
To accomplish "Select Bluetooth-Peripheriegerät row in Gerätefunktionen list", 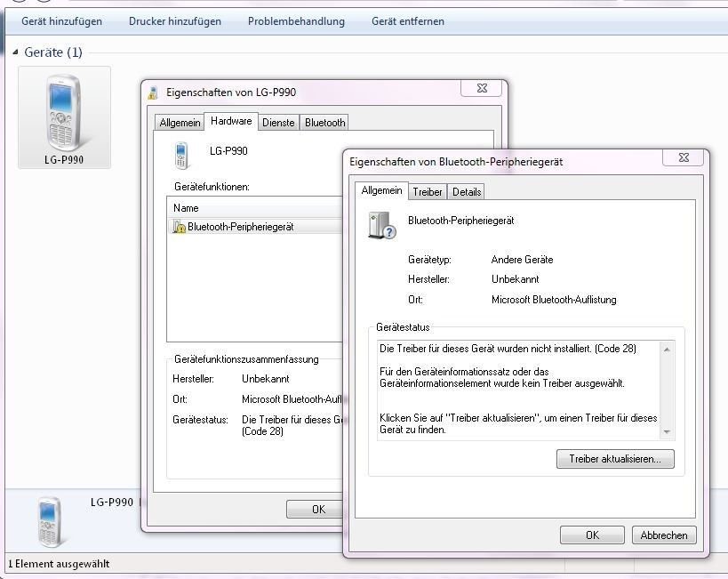I will pos(255,227).
